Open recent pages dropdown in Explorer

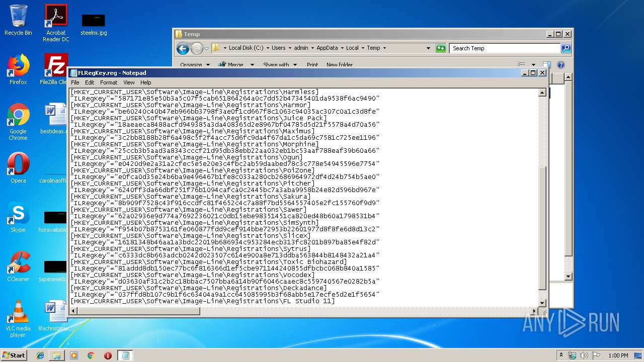(206, 49)
